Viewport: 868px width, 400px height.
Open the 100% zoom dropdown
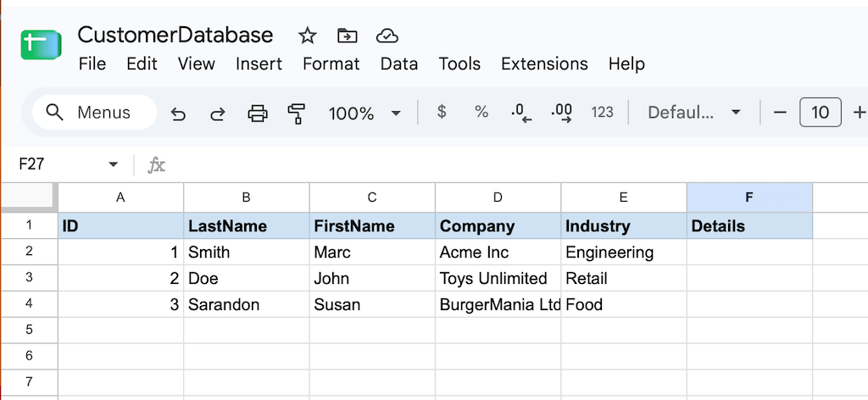[x=364, y=114]
